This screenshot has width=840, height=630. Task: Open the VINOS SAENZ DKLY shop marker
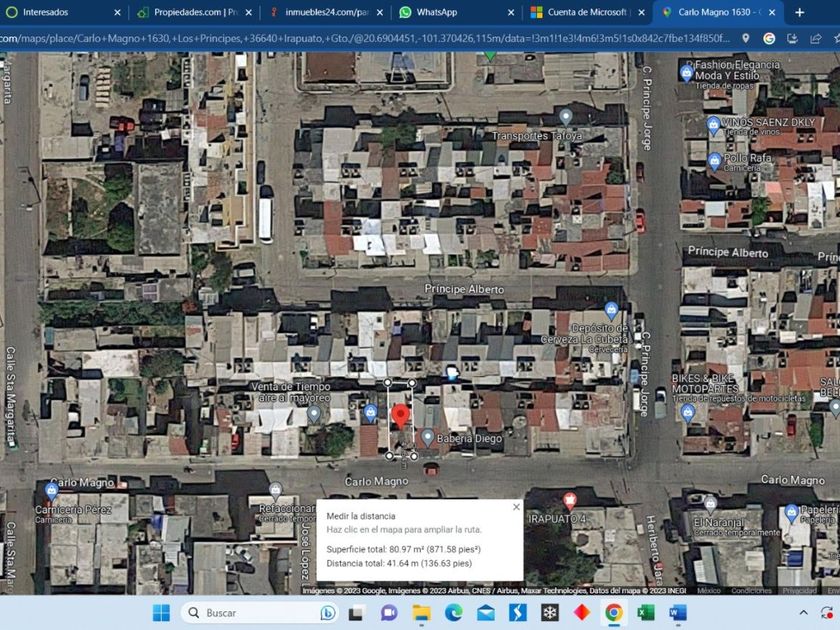713,126
